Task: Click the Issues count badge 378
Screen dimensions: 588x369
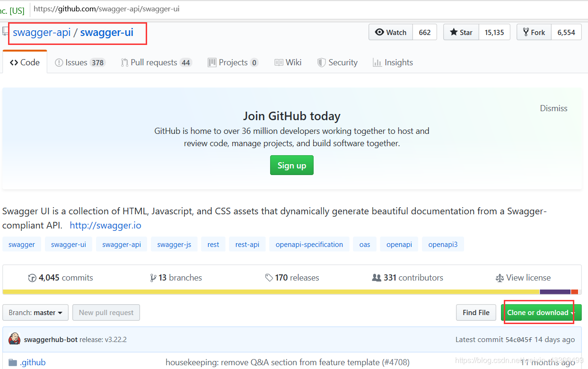Action: pyautogui.click(x=98, y=63)
